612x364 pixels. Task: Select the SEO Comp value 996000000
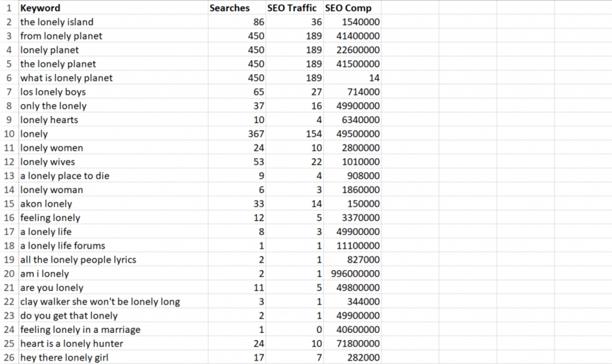(353, 274)
